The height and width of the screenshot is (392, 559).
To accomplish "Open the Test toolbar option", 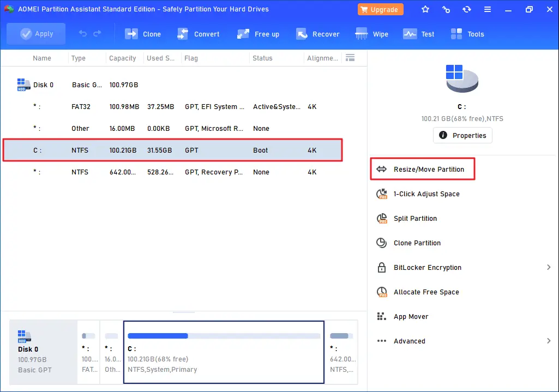I will click(x=418, y=34).
